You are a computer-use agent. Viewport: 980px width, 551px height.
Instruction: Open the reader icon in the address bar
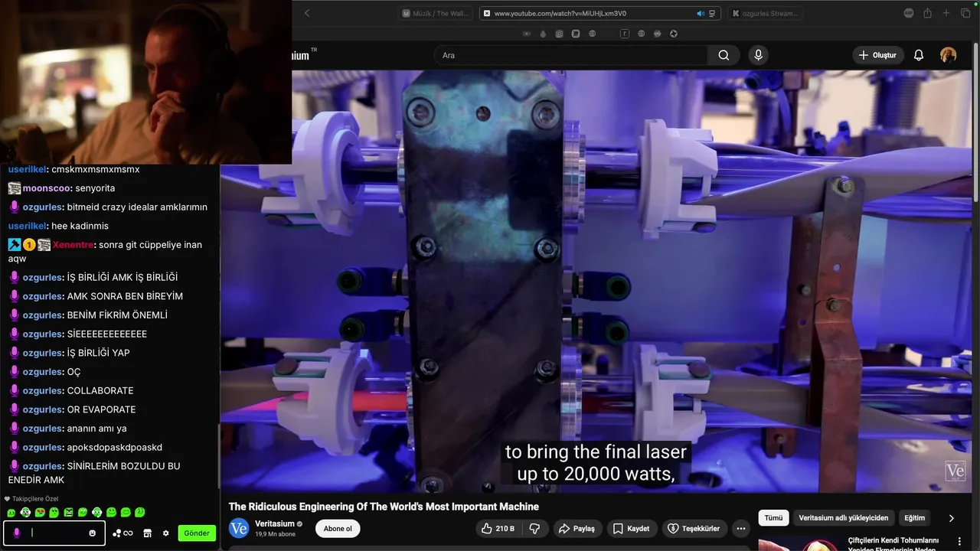click(x=712, y=13)
